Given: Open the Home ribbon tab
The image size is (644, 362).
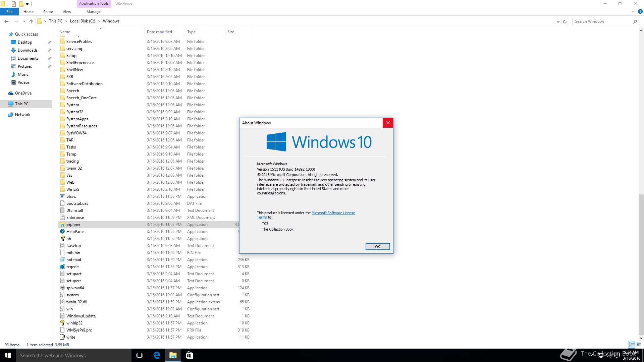Looking at the screenshot, I should pyautogui.click(x=29, y=12).
